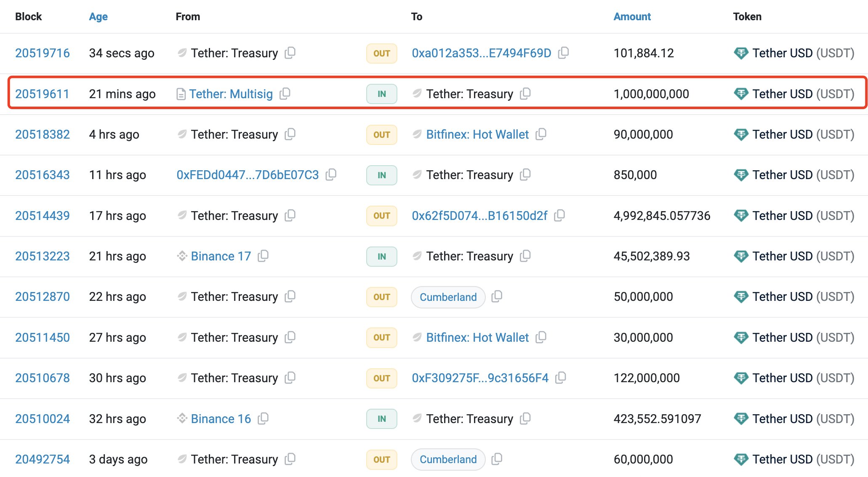The width and height of the screenshot is (868, 477).
Task: Select amount 4,992,845.057736
Action: [662, 216]
